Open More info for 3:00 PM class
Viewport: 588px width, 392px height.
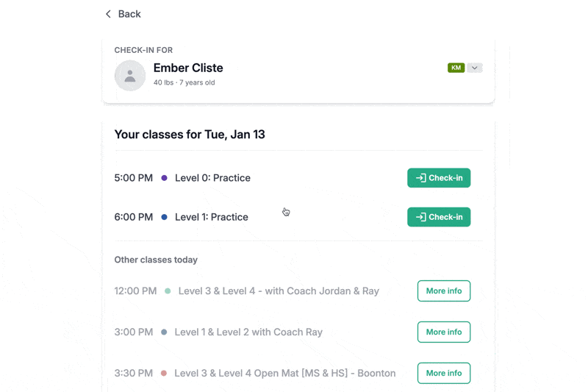[444, 332]
